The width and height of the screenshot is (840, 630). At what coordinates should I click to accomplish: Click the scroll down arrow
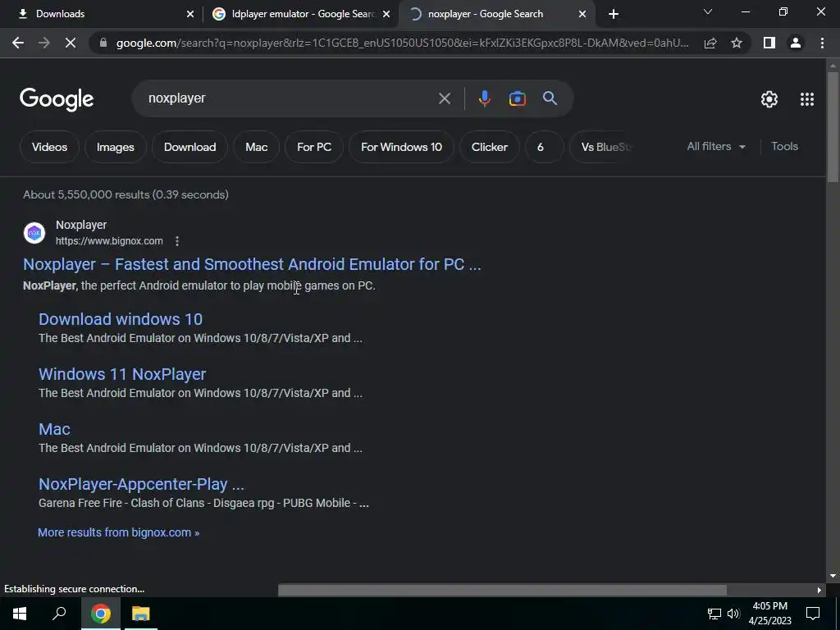pos(833,577)
